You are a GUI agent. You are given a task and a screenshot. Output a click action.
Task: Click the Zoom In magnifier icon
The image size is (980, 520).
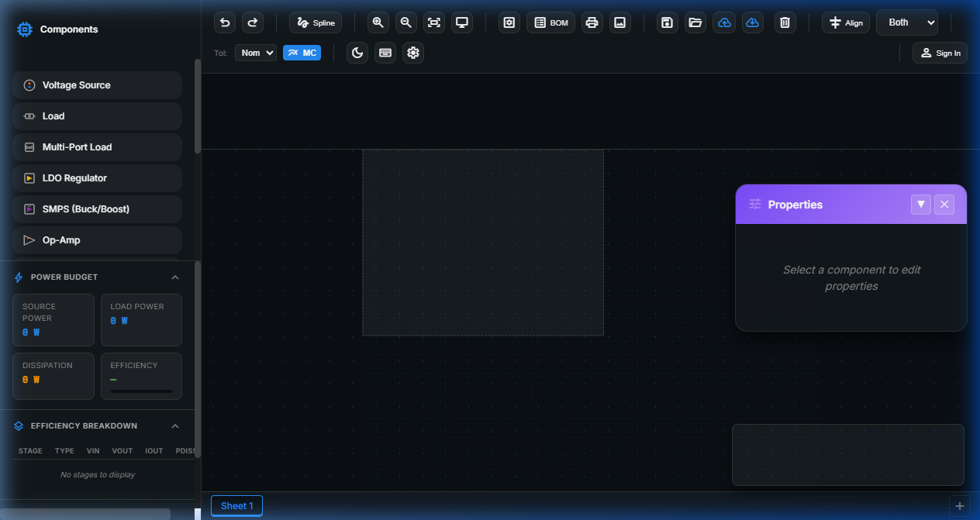click(x=378, y=22)
